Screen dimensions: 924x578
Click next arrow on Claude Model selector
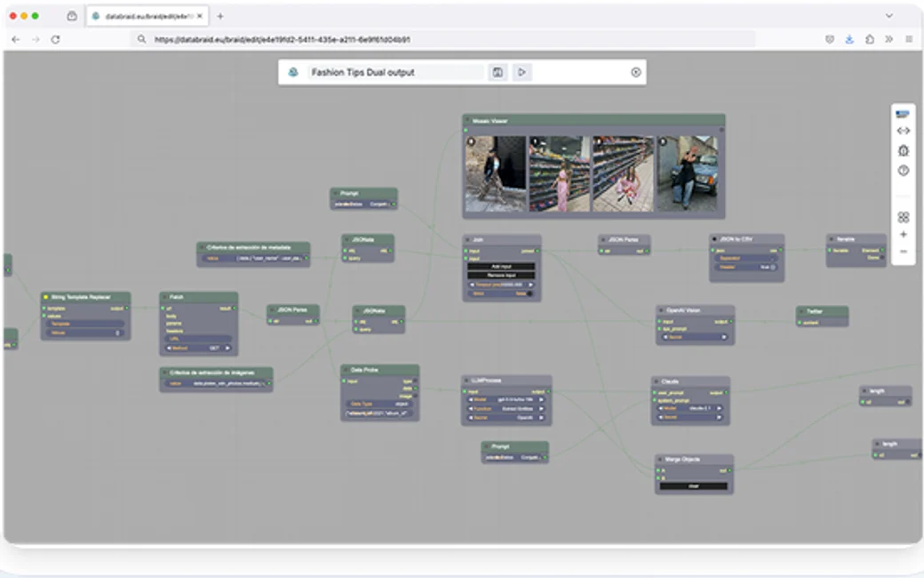719,408
